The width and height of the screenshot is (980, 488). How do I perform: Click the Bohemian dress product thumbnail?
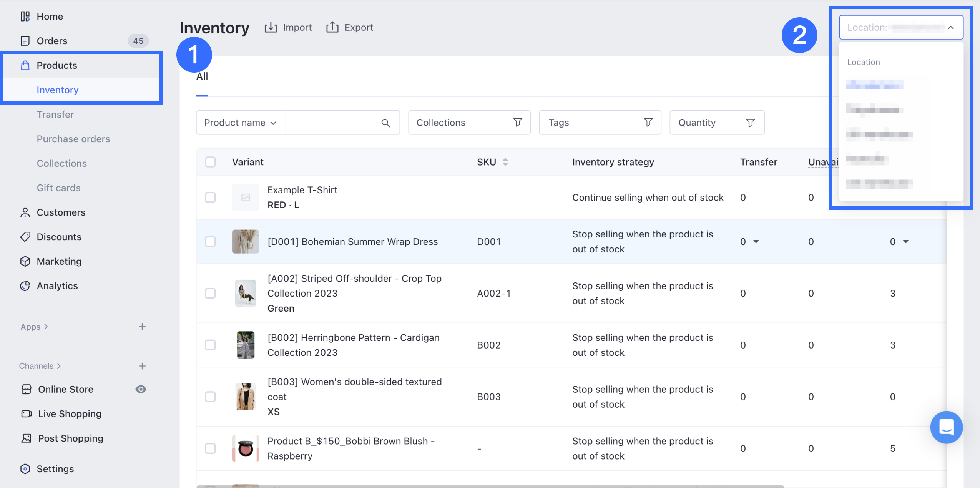pos(246,242)
